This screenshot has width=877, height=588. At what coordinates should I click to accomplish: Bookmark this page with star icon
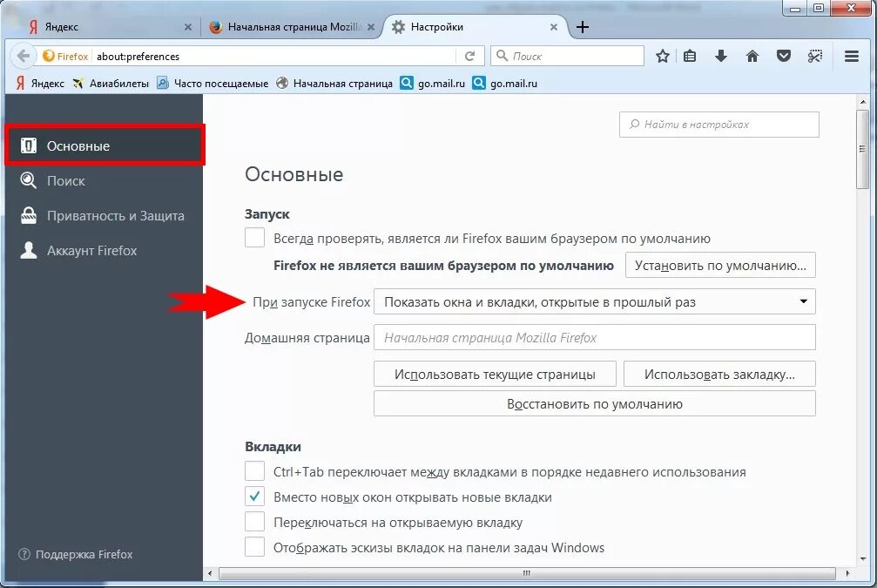click(x=663, y=56)
